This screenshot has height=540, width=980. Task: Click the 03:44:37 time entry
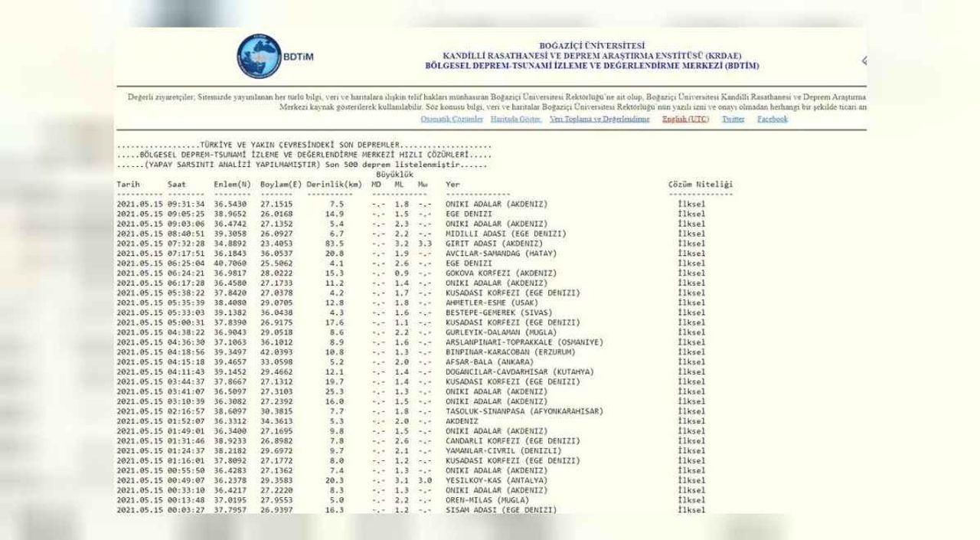coord(186,381)
